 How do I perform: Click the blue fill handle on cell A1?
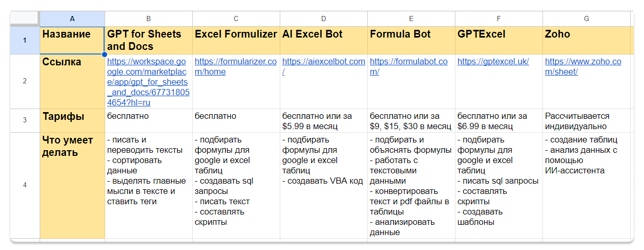(x=105, y=54)
